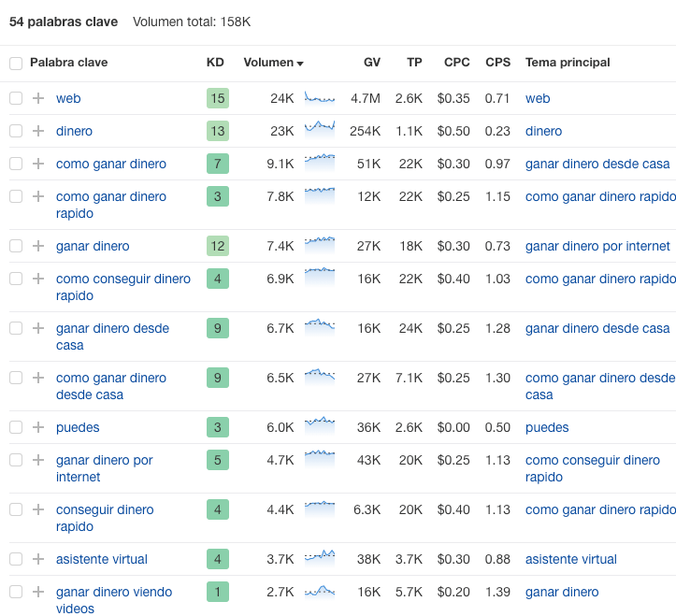Click the plus icon beside 'web' keyword
Image resolution: width=676 pixels, height=616 pixels.
(x=38, y=98)
